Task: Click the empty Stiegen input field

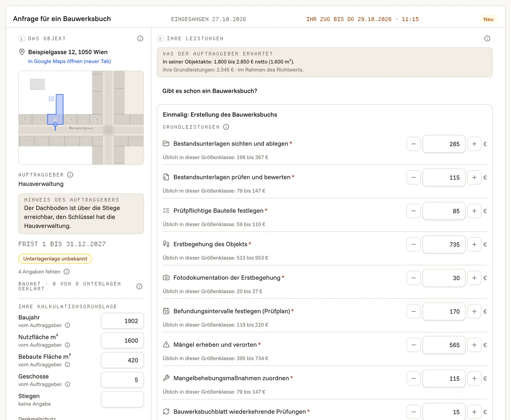Action: [x=122, y=400]
